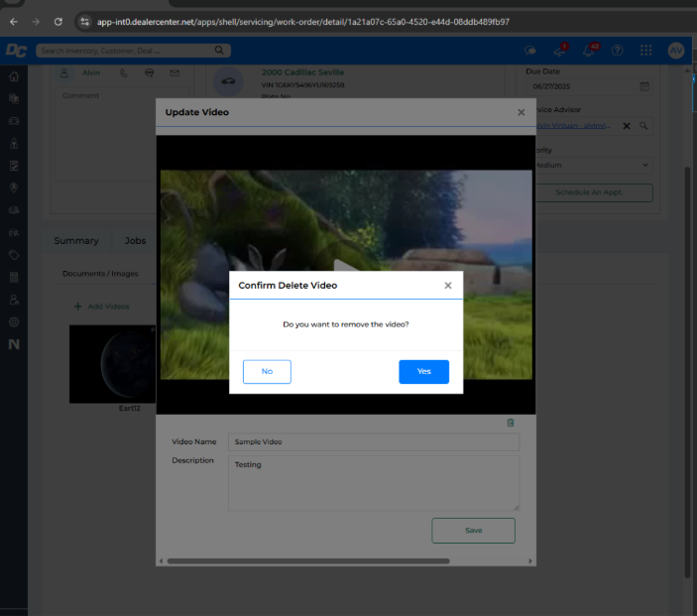Click the browser forward arrow
Viewport: 697px width, 616px height.
pyautogui.click(x=36, y=22)
